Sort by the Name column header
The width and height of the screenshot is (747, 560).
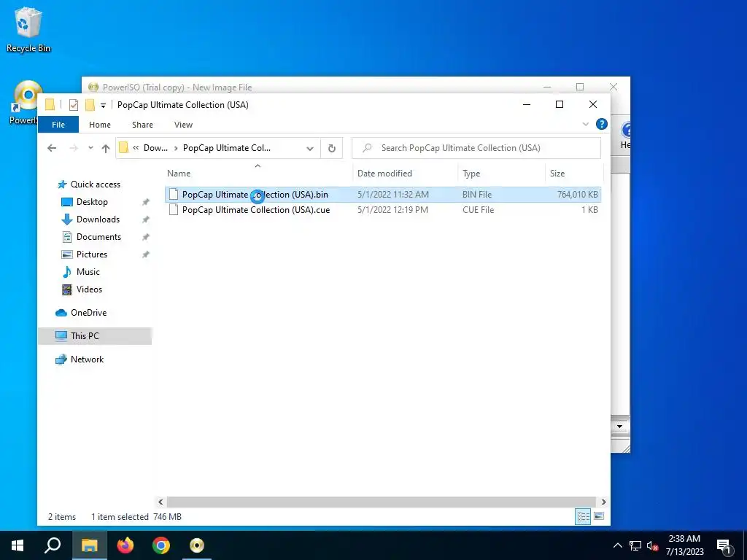click(258, 174)
